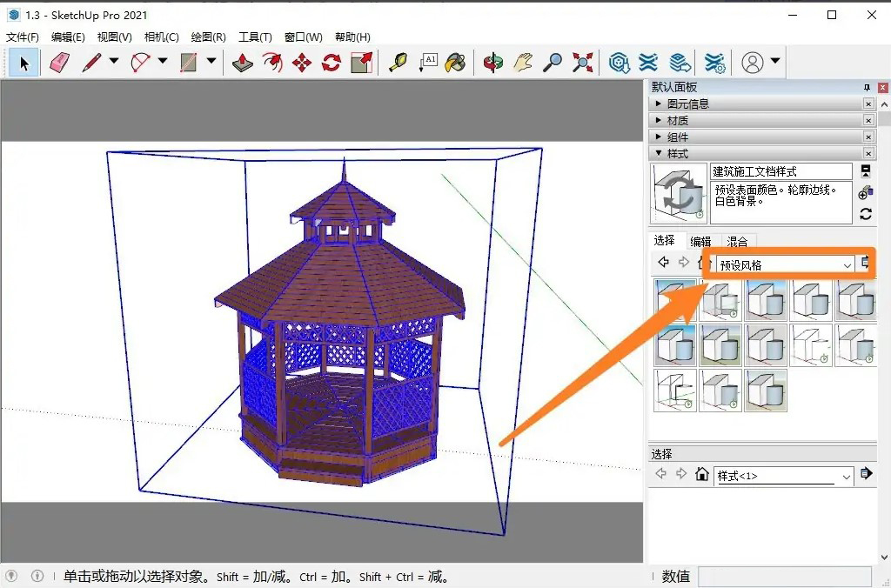Screen dimensions: 891x588
Task: Select the first style thumbnail in grid
Action: coord(675,300)
